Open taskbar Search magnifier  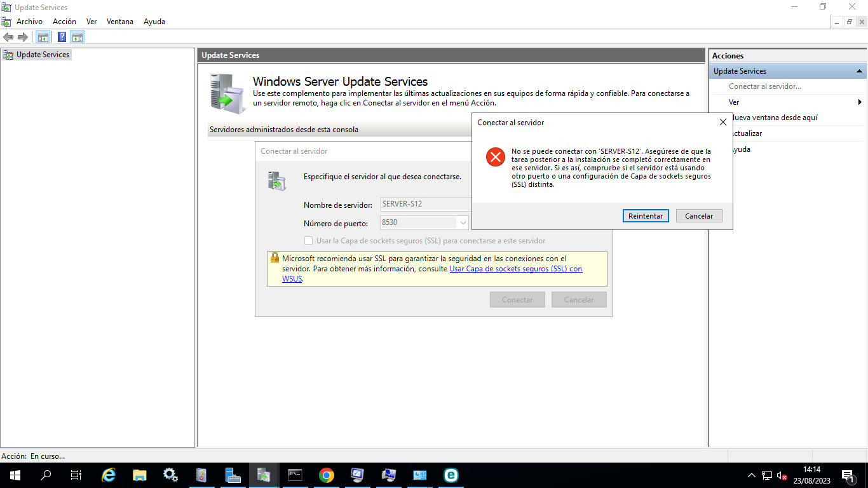(x=46, y=475)
